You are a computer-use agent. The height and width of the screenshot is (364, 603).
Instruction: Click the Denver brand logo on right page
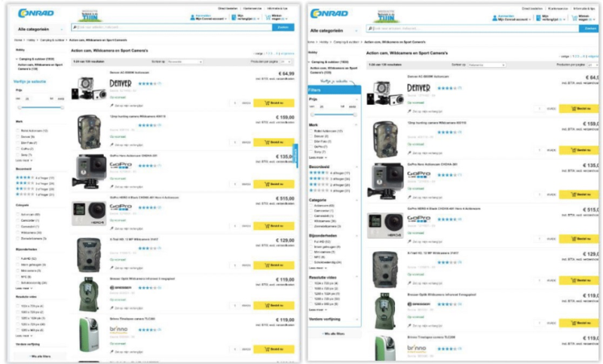(x=418, y=88)
